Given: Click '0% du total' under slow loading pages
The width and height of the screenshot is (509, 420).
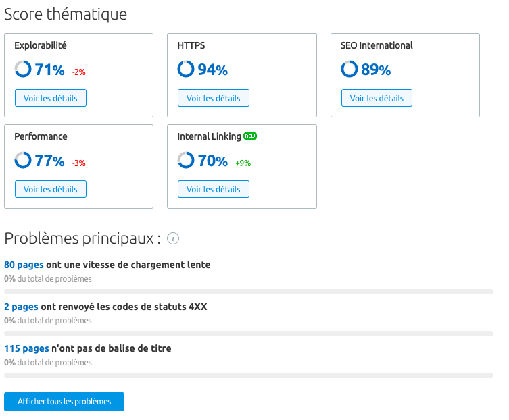Looking at the screenshot, I should pos(48,279).
